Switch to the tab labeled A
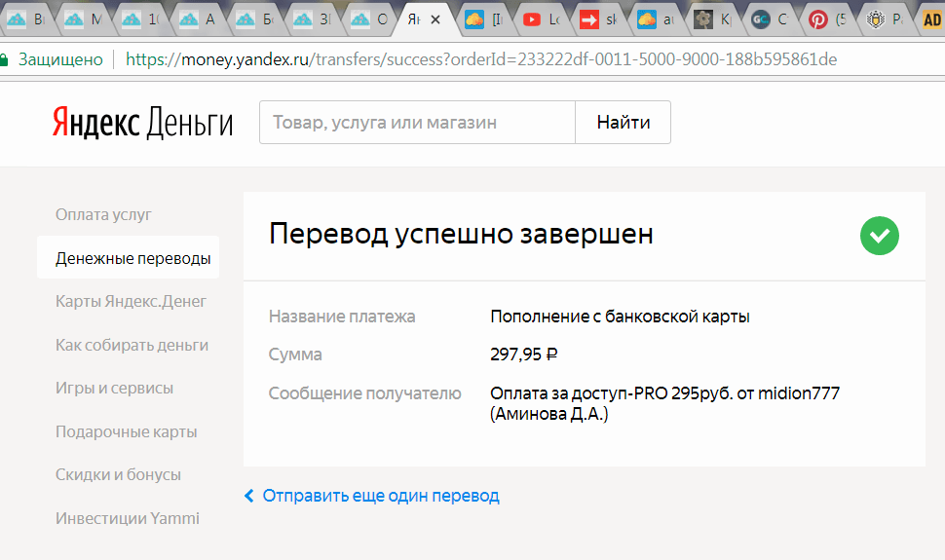Viewport: 945px width, 560px height. pos(198,19)
